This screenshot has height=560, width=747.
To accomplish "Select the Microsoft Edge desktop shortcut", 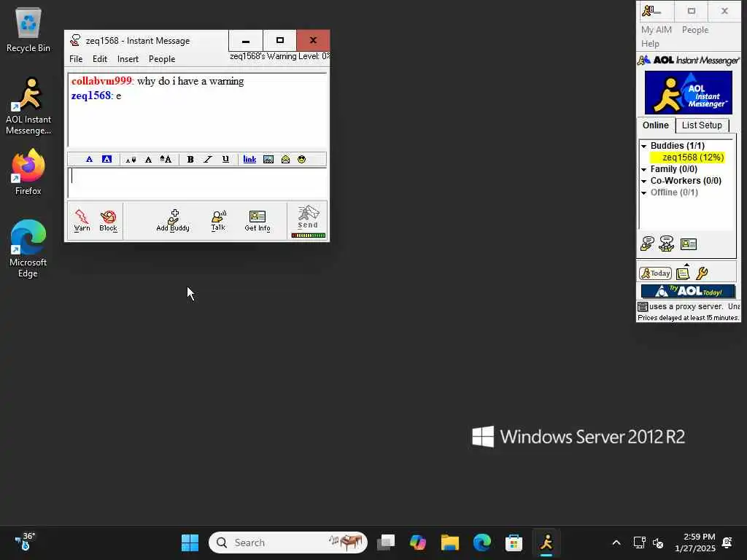I will click(x=28, y=249).
